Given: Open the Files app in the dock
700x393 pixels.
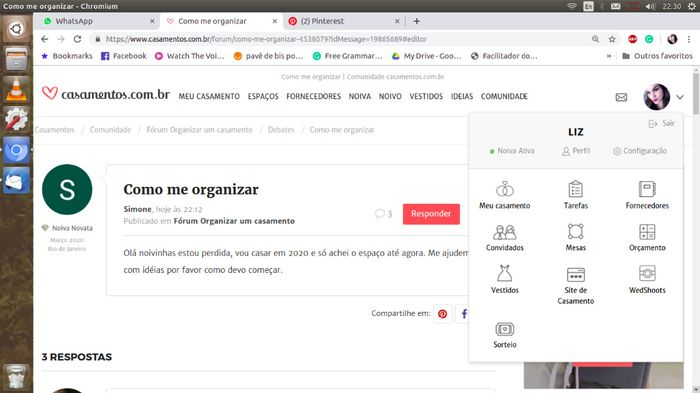Looking at the screenshot, I should [x=16, y=59].
